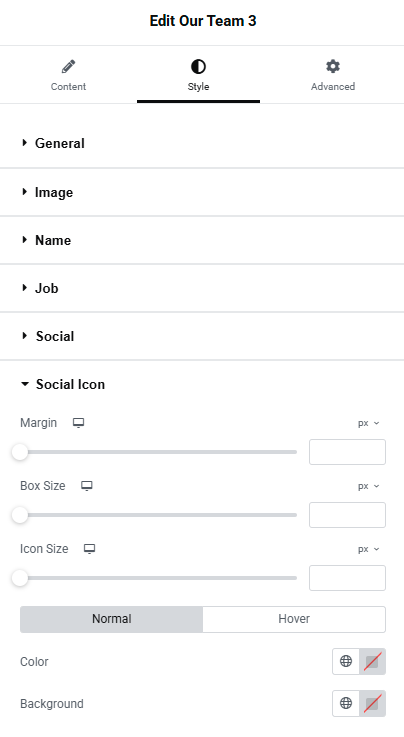Switch to the Advanced tab

[x=333, y=75]
